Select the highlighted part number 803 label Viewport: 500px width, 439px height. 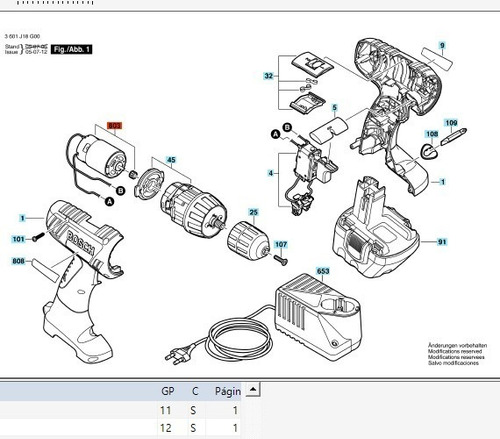114,126
